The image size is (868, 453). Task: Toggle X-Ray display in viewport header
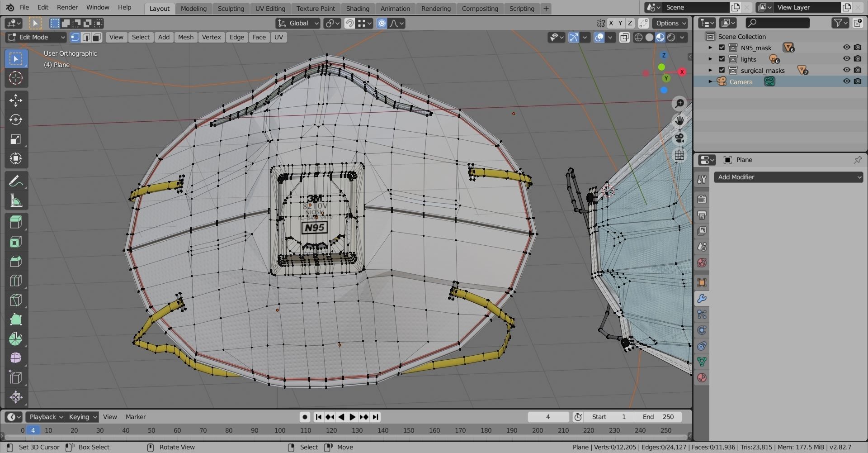(x=624, y=38)
